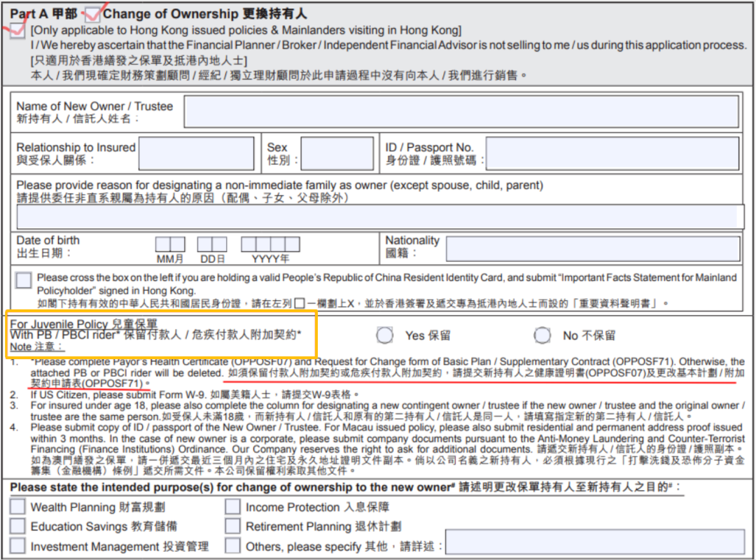756x560 pixels.
Task: Click the 'Date of birth' label
Action: [x=48, y=240]
